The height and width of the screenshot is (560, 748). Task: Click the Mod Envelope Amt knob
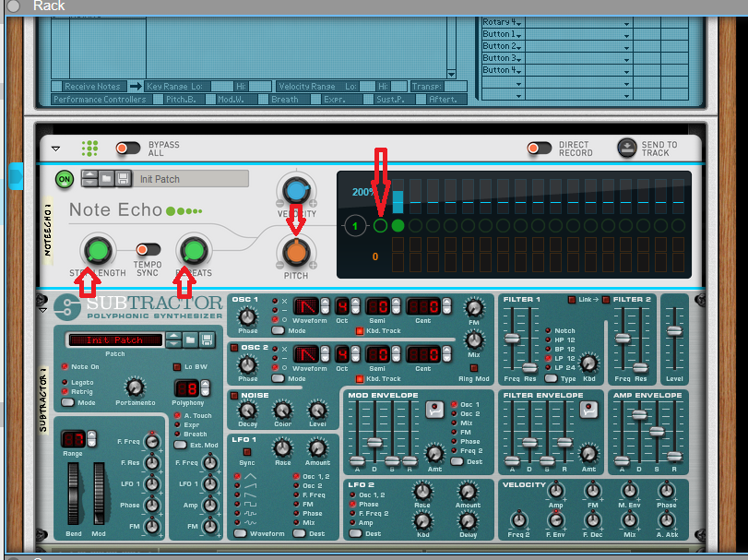tap(434, 454)
